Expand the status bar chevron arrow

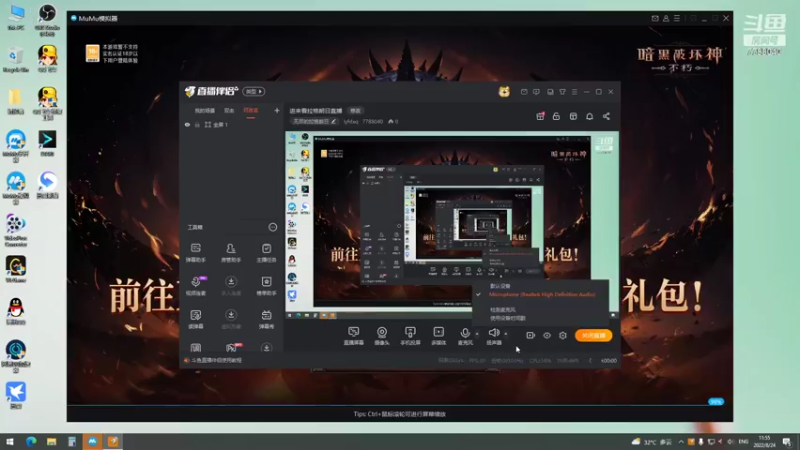pyautogui.click(x=590, y=360)
